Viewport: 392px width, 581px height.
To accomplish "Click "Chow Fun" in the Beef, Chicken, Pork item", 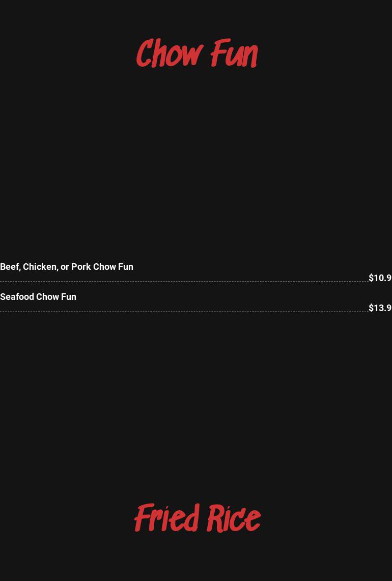I will (113, 267).
